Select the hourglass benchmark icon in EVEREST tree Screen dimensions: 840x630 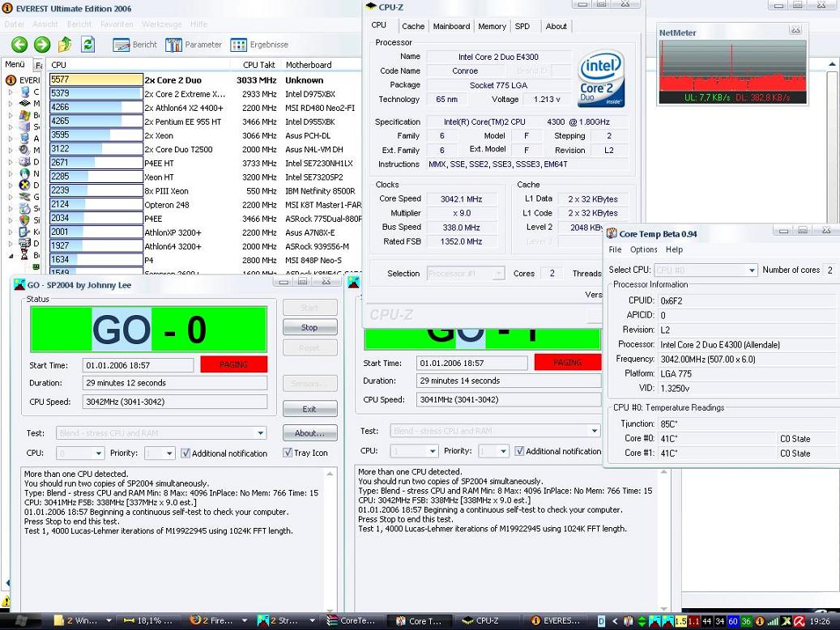[x=24, y=256]
